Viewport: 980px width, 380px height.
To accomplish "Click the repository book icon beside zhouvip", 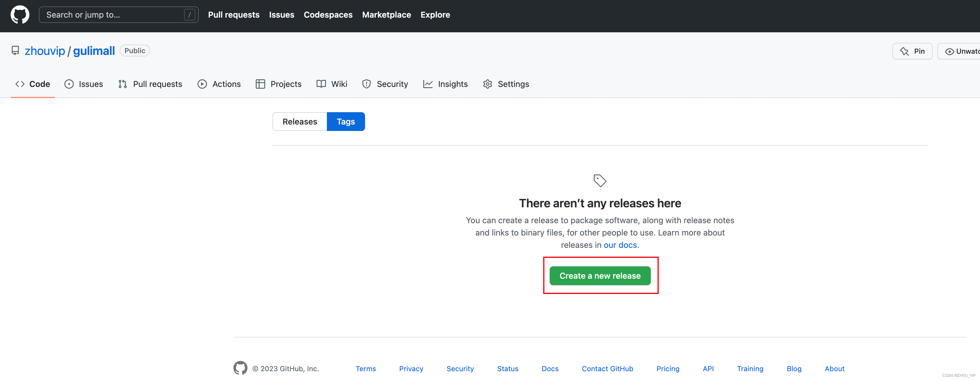I will (15, 51).
